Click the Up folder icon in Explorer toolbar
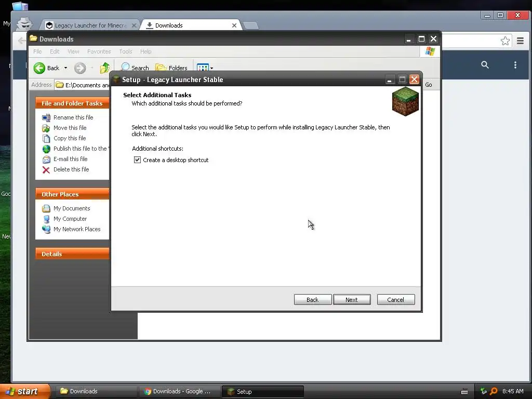Image resolution: width=532 pixels, height=399 pixels. click(x=104, y=68)
